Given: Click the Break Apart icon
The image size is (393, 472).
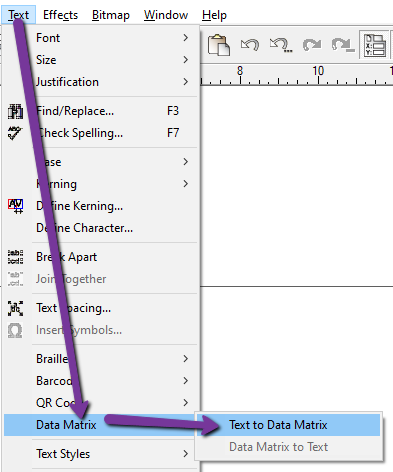Looking at the screenshot, I should click(x=15, y=257).
